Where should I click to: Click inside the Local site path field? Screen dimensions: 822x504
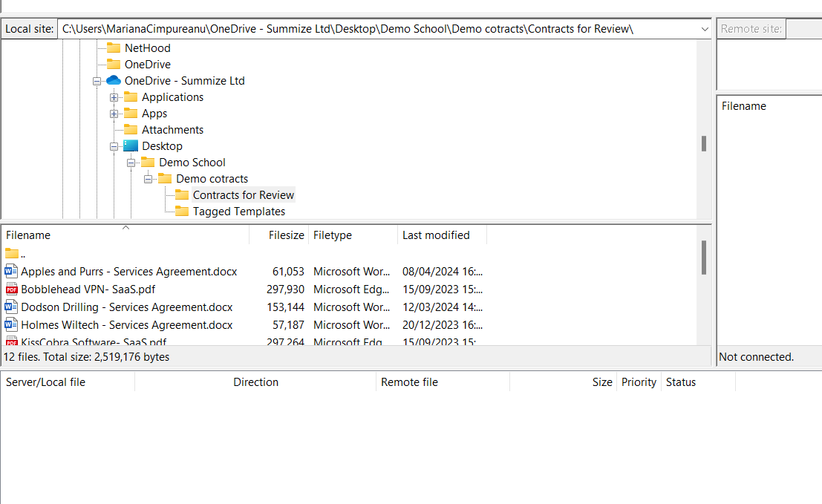(371, 28)
